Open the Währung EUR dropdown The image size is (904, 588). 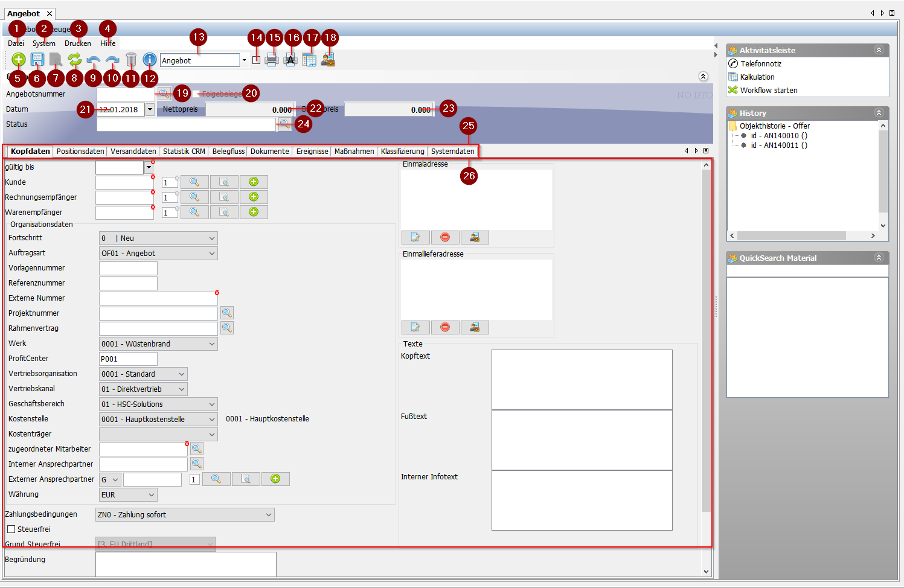pos(128,495)
